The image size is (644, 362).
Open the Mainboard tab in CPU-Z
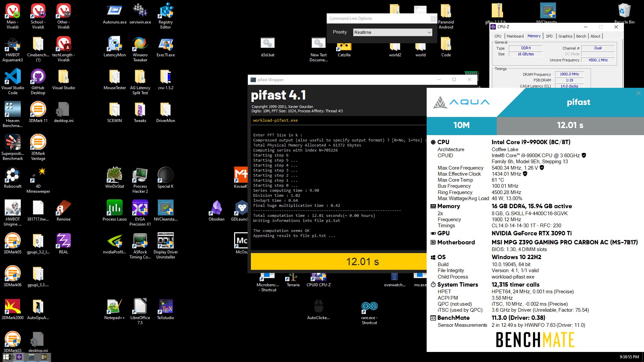click(x=515, y=36)
